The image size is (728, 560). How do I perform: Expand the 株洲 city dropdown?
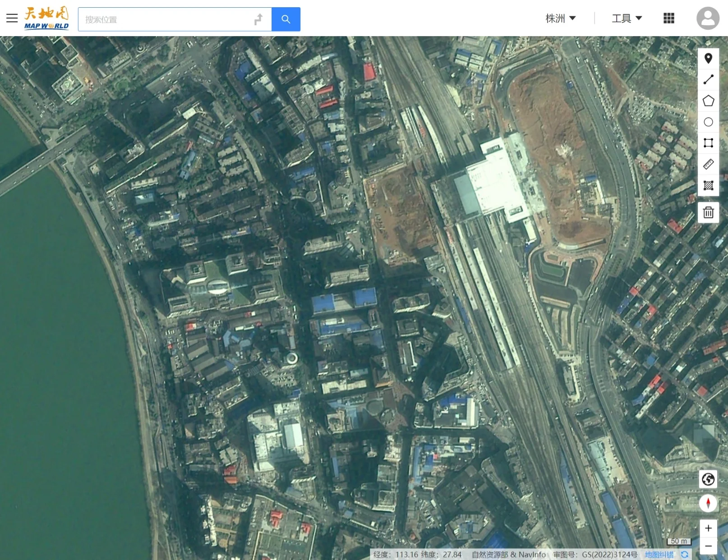click(x=561, y=18)
